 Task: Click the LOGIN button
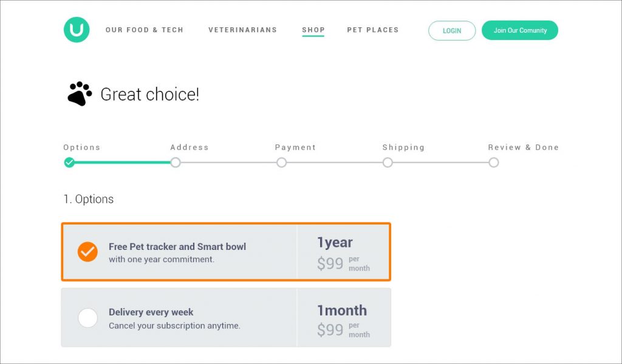point(452,30)
